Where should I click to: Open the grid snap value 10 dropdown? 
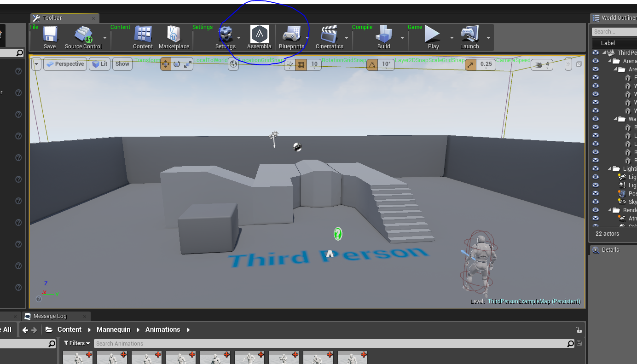(x=314, y=65)
